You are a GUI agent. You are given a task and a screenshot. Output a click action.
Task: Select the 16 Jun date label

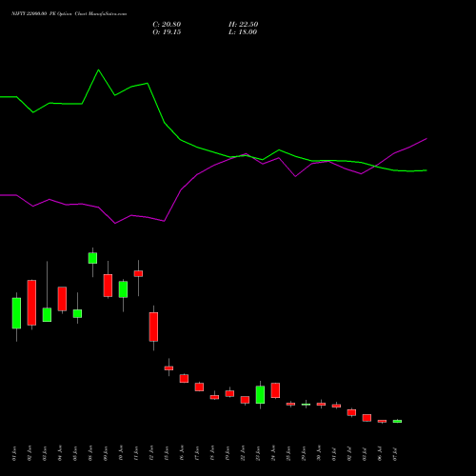coord(182,453)
